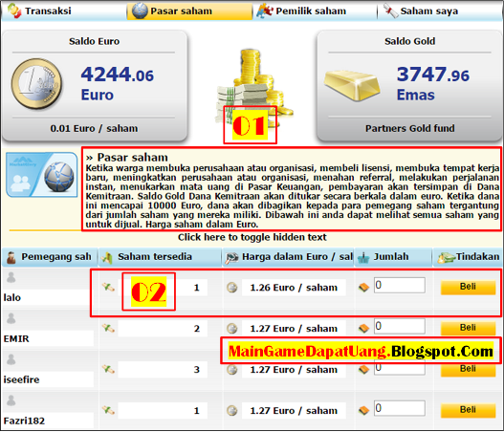Click the Saham tersedia header icon

pyautogui.click(x=107, y=258)
